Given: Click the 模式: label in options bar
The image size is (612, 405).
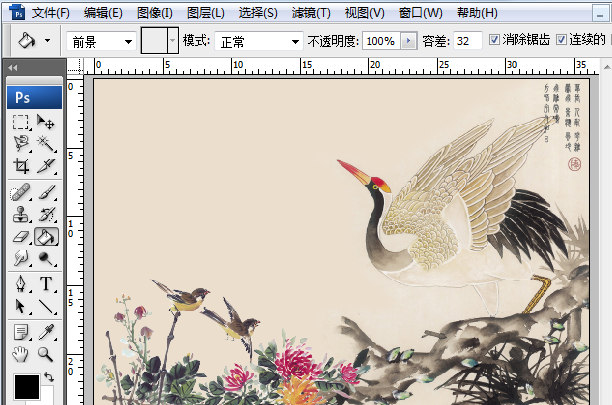Looking at the screenshot, I should [196, 40].
